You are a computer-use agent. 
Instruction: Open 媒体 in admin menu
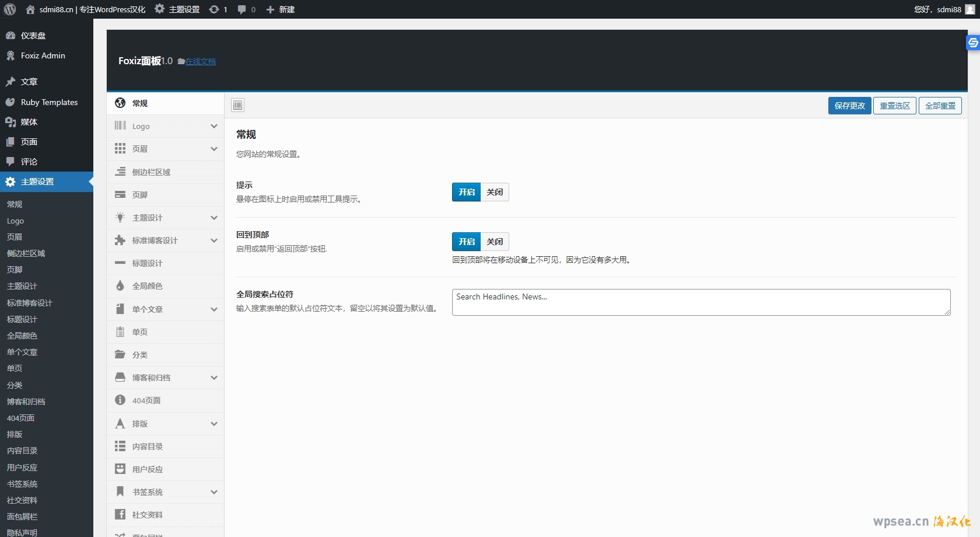[x=47, y=122]
